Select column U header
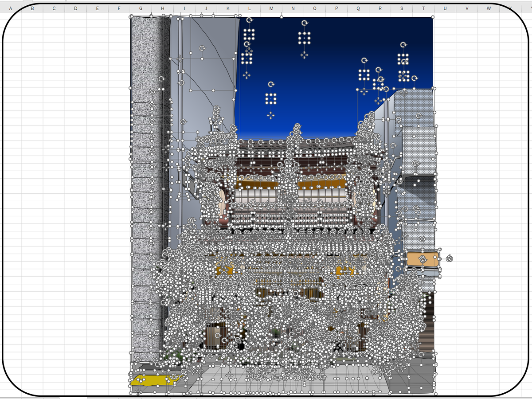The width and height of the screenshot is (532, 399). click(x=445, y=8)
